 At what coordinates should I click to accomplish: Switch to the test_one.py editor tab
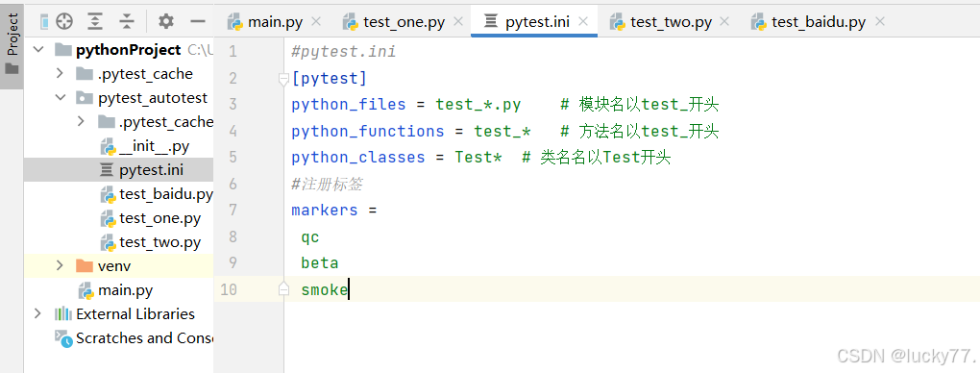pos(404,22)
